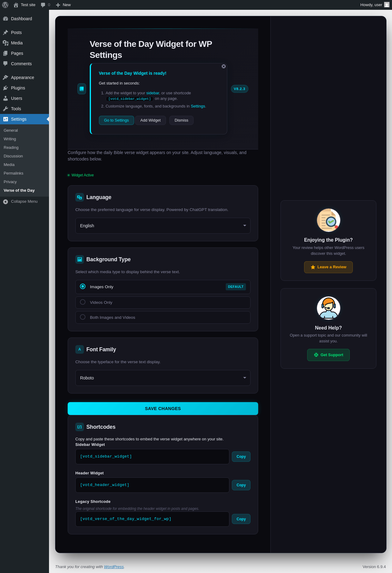Click the WordPress logo in admin bar
392x573 pixels.
(5, 5)
